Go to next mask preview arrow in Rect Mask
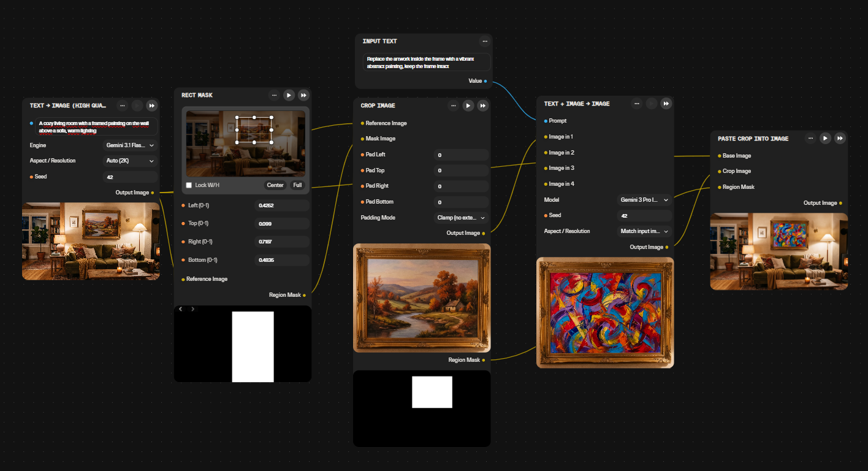 pyautogui.click(x=192, y=309)
